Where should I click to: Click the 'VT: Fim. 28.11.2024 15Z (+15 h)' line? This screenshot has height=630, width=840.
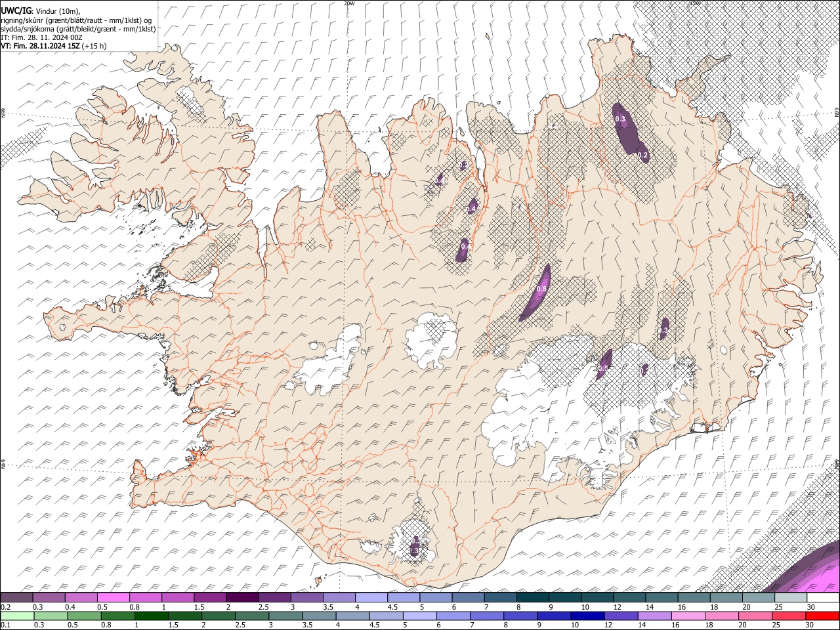point(54,46)
